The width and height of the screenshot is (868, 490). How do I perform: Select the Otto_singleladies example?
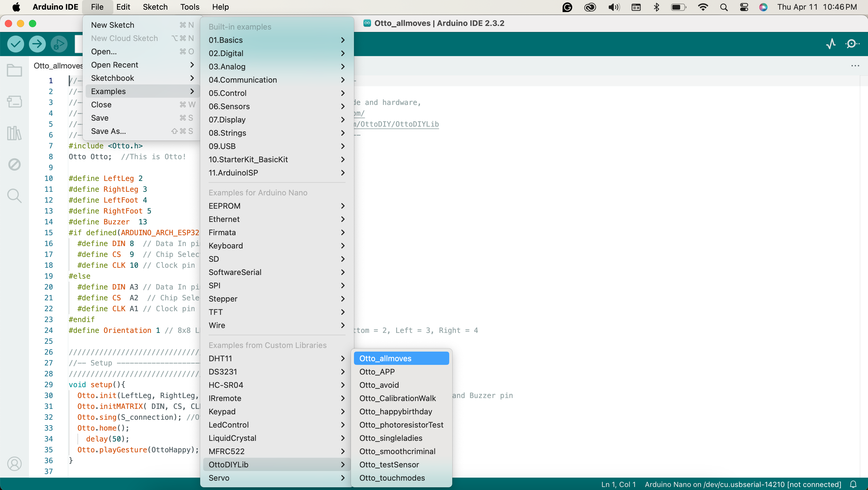(401, 438)
